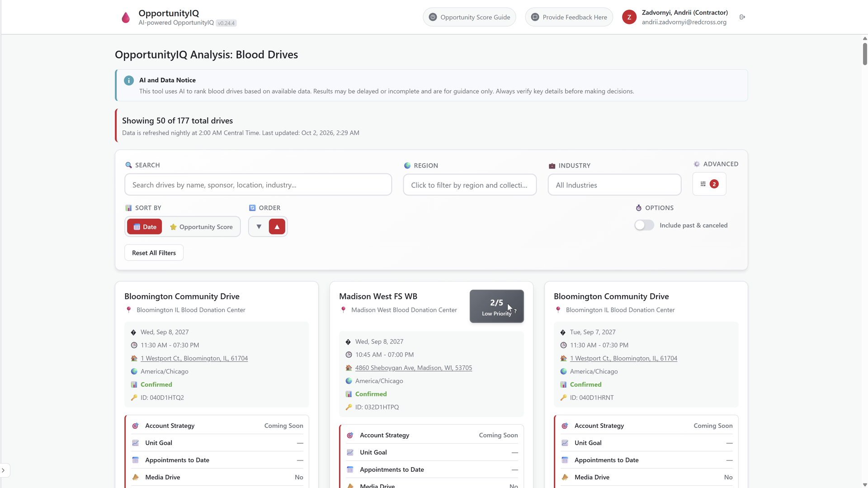Click Showing 50 of 177 total drives heading
Image resolution: width=868 pixels, height=488 pixels.
177,121
